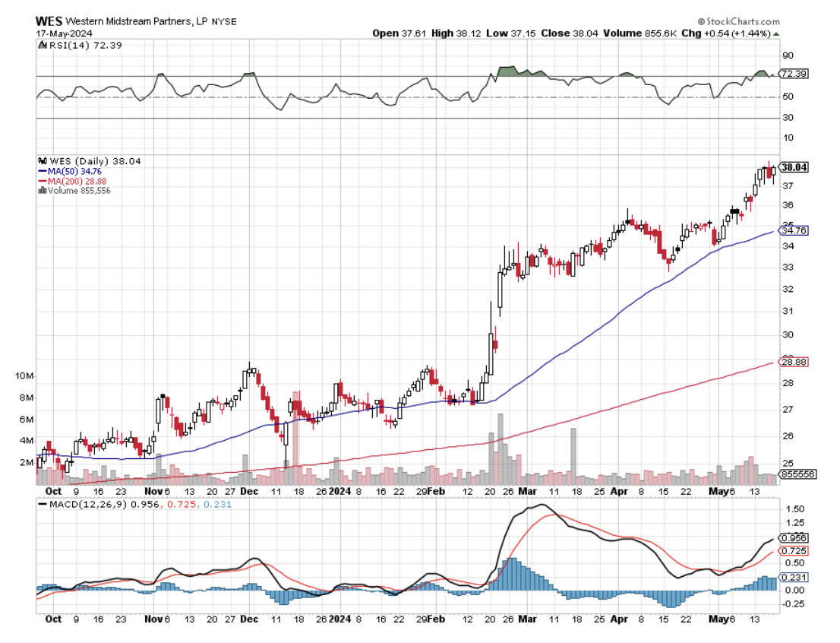Click the -0.25 MACD axis label

794,604
